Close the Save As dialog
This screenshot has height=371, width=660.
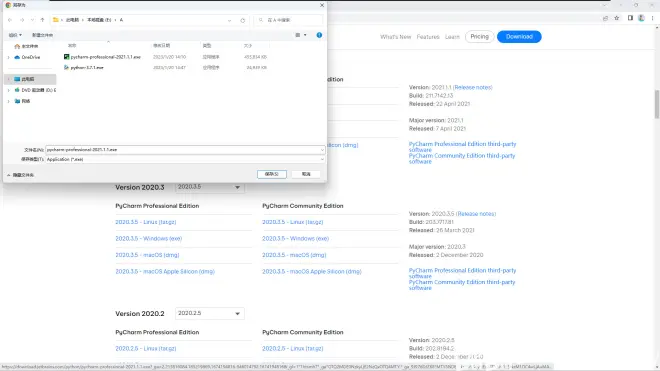[x=322, y=5]
